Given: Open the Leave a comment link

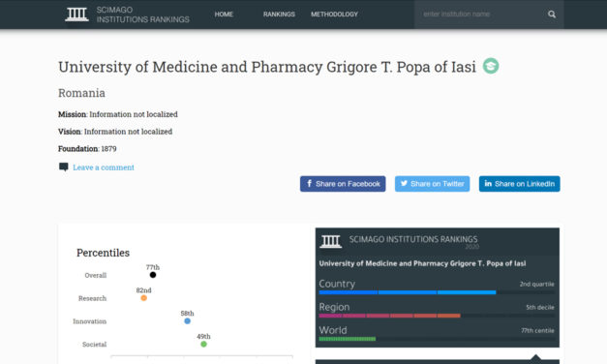Looking at the screenshot, I should (x=104, y=167).
